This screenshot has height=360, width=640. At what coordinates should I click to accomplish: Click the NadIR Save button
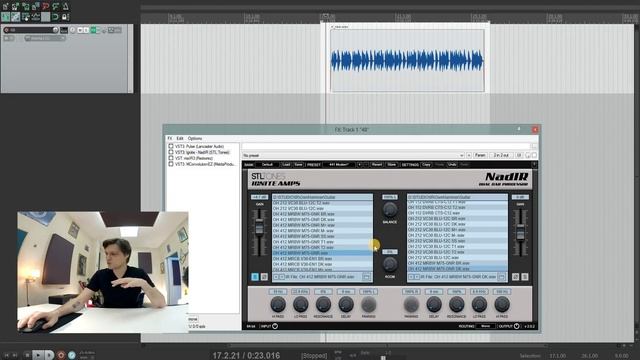(298, 164)
